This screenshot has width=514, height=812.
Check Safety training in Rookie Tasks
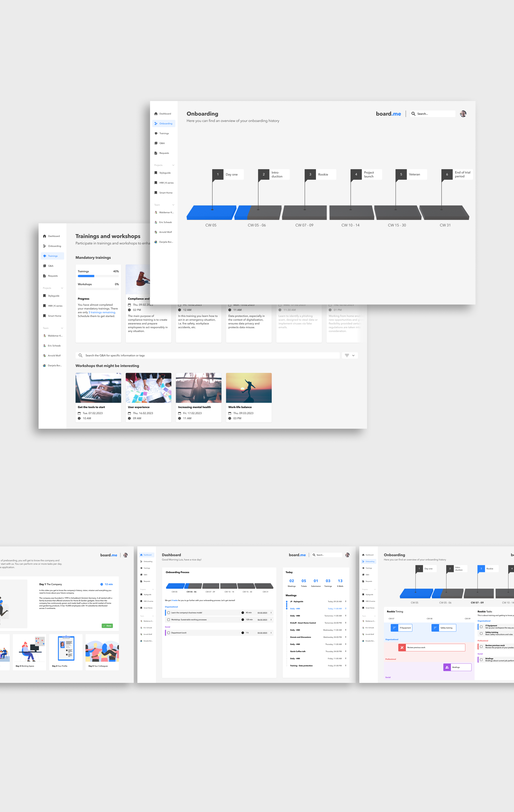click(x=481, y=633)
